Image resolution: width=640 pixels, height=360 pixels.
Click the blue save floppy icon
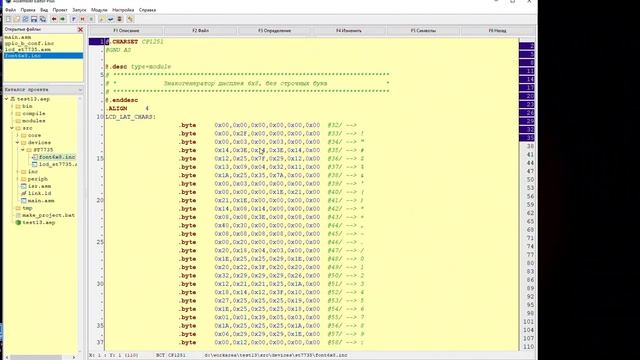click(34, 19)
